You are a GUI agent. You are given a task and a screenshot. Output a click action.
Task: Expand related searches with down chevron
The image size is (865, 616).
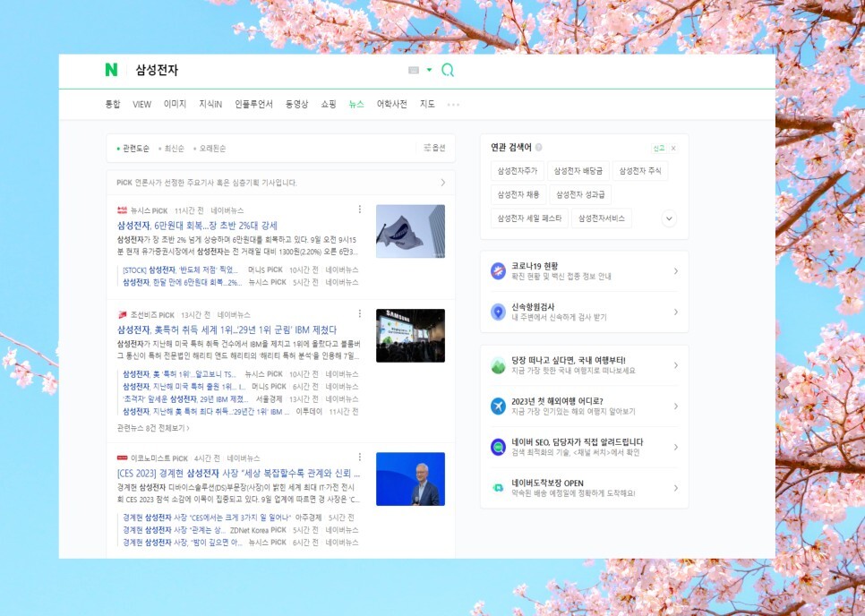pos(669,218)
